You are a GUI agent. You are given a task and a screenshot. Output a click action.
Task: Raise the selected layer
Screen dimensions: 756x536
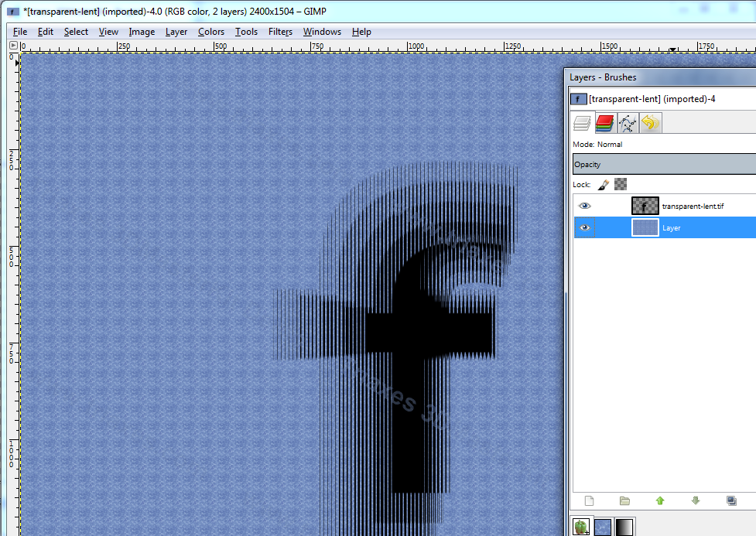tap(660, 501)
